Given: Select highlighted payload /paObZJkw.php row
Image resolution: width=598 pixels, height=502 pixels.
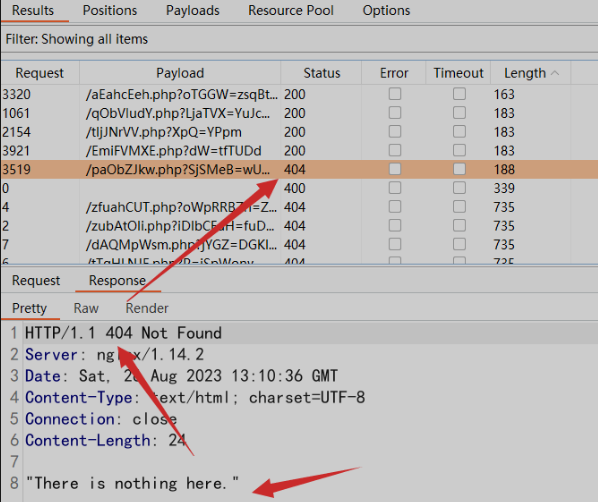Looking at the screenshot, I should pos(299,169).
